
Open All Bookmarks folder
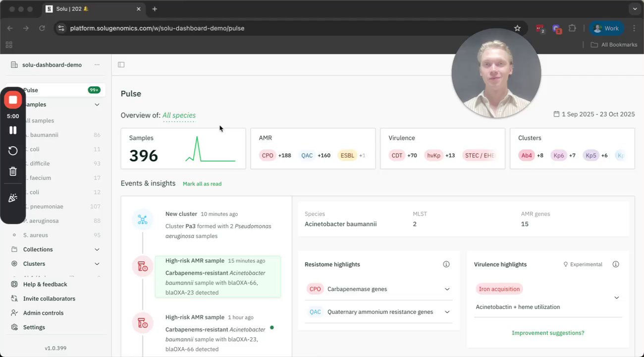click(614, 45)
